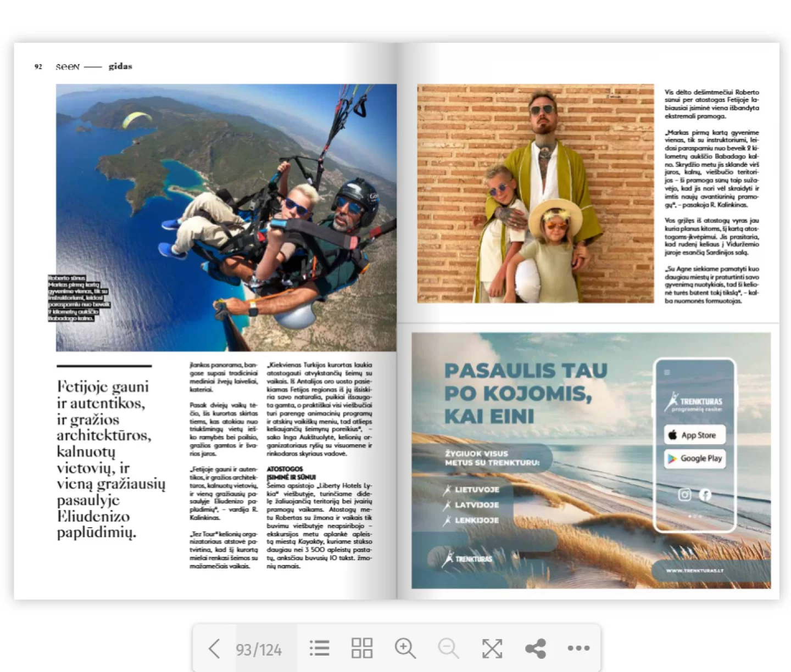Click the App Store button in ad

694,435
